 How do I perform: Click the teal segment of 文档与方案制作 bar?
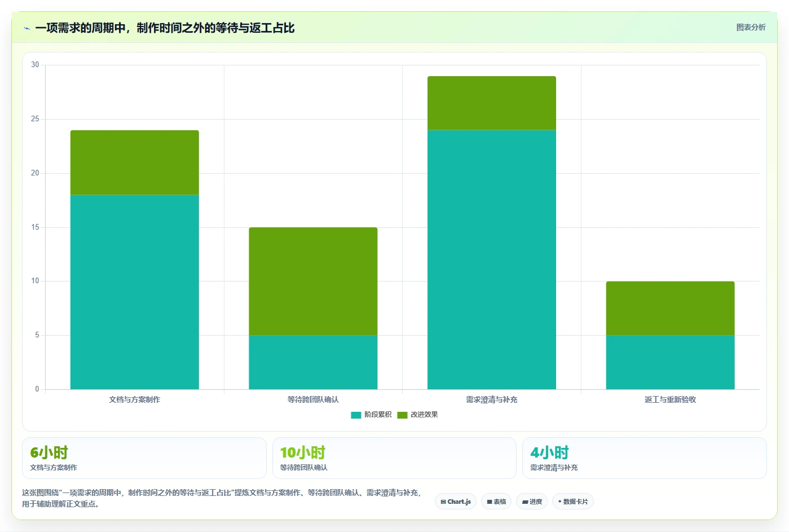coord(134,292)
